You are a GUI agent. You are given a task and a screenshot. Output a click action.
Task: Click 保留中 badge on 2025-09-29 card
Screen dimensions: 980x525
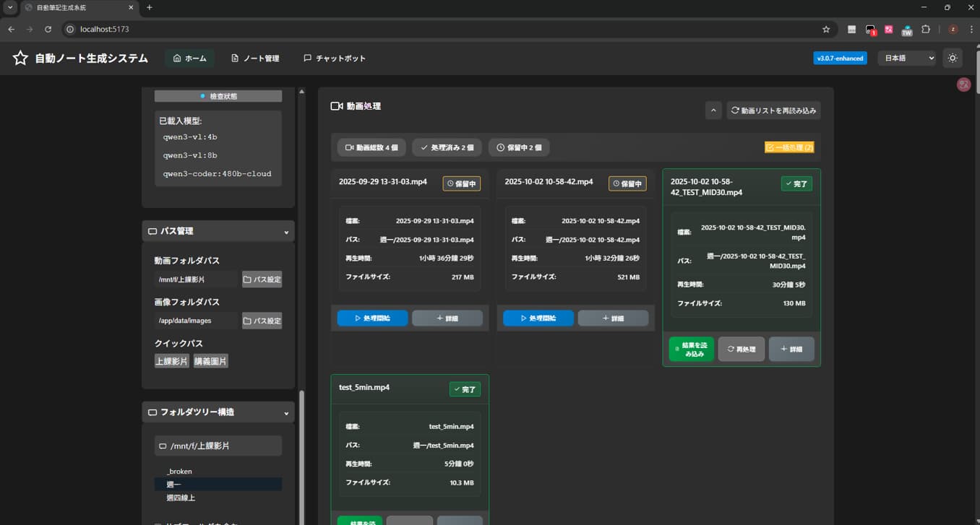[462, 183]
